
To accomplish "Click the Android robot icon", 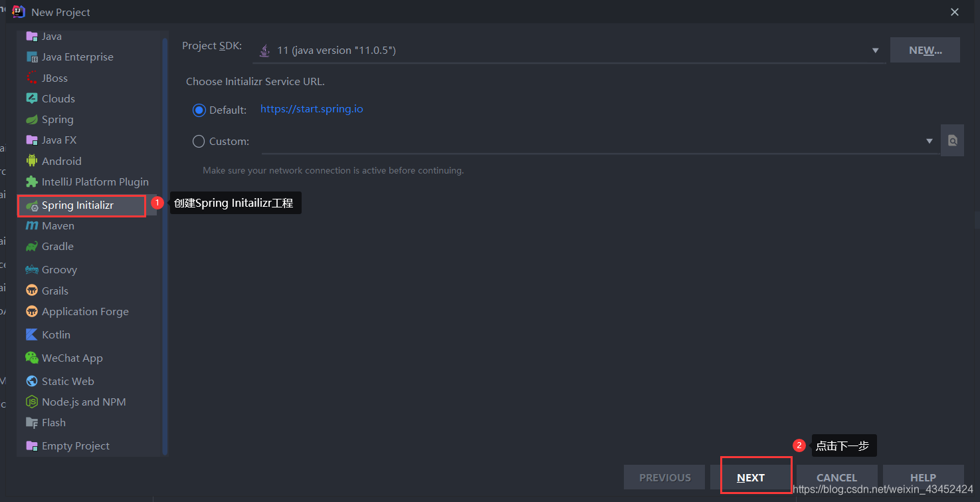I will tap(31, 161).
